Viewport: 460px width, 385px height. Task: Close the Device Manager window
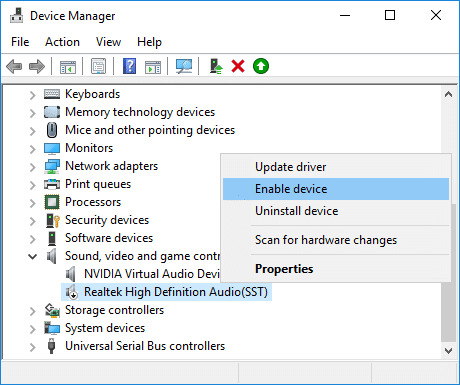point(436,15)
